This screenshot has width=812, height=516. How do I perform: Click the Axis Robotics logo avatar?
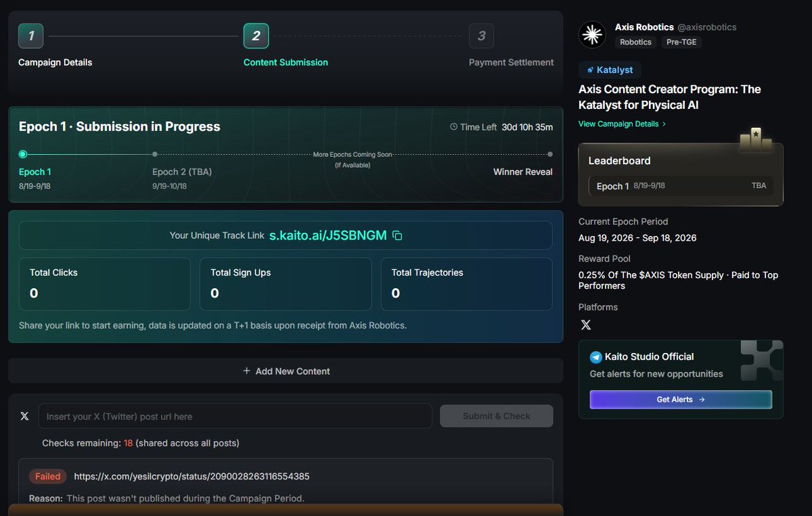point(592,34)
